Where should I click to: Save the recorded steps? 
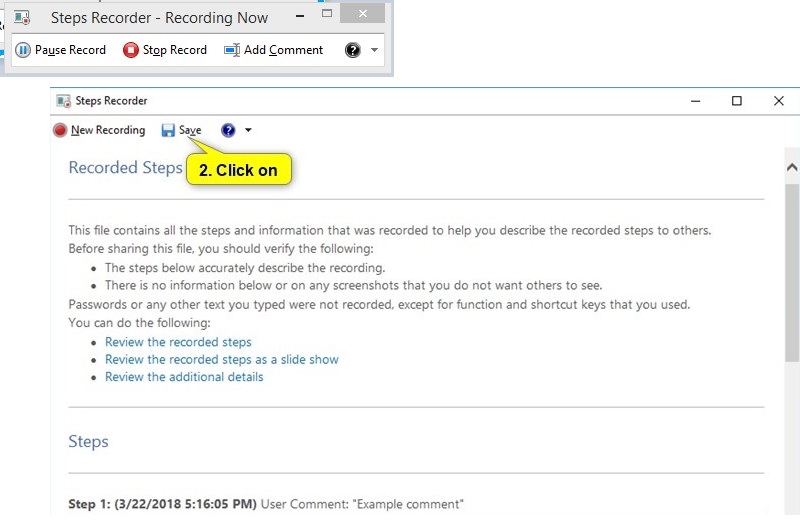pyautogui.click(x=181, y=130)
